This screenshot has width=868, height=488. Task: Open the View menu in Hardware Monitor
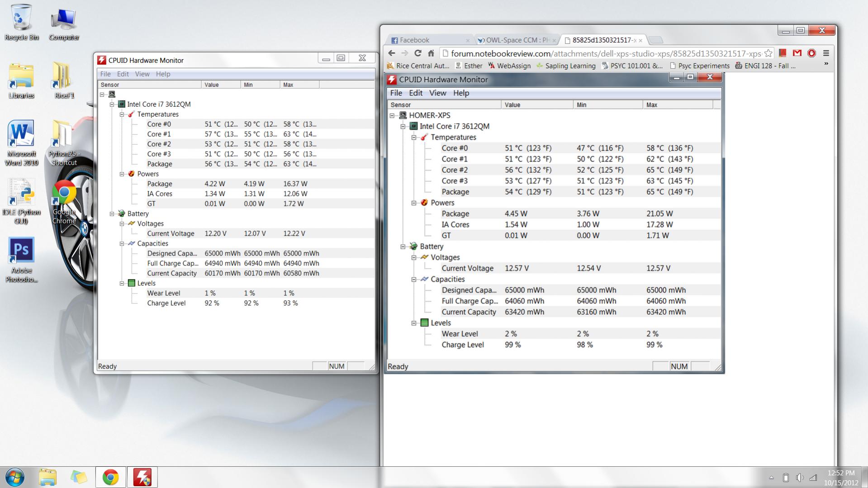point(142,74)
